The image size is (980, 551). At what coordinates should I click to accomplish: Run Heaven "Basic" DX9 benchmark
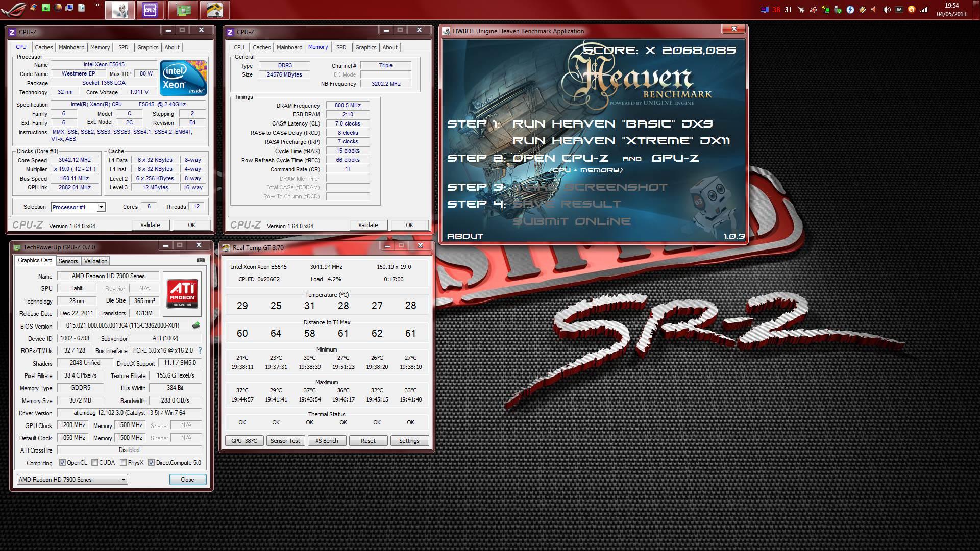612,124
